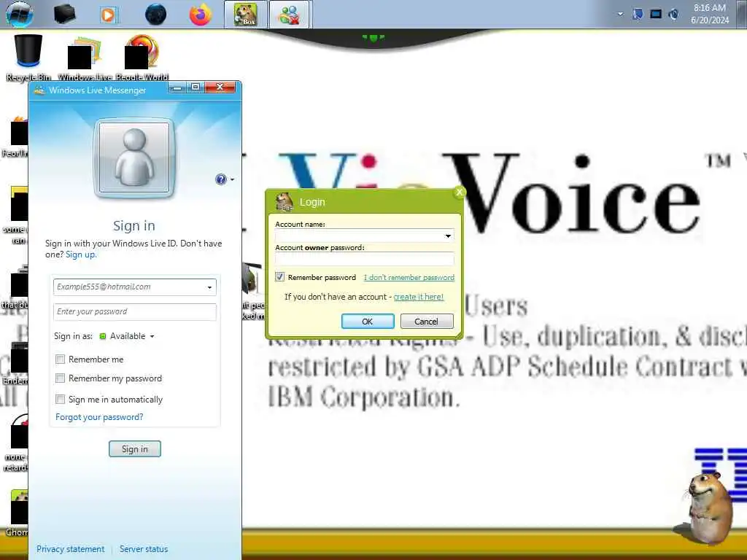Open the Peggle World desktop shortcut
Screen dimensions: 747x560
pyautogui.click(x=142, y=58)
